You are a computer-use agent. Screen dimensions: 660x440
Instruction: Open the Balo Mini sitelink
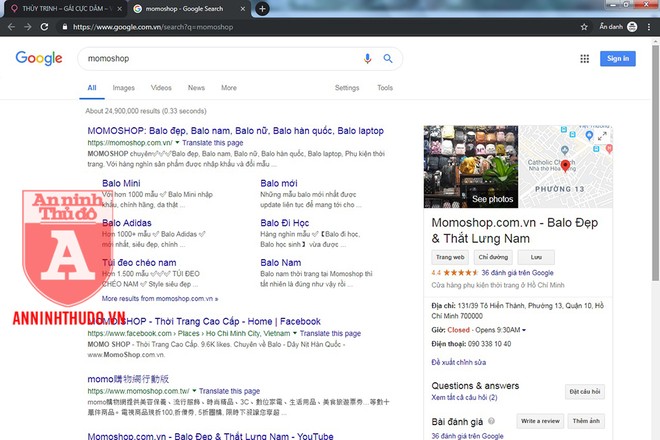[121, 183]
